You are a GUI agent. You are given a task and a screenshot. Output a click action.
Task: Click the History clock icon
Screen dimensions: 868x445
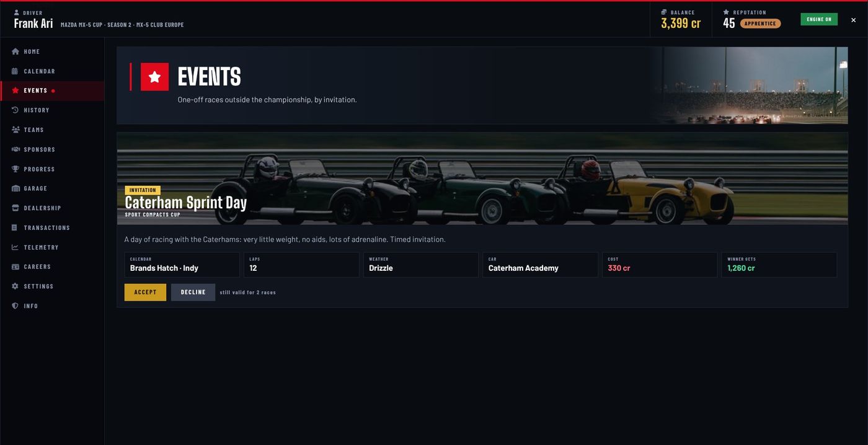click(x=15, y=110)
